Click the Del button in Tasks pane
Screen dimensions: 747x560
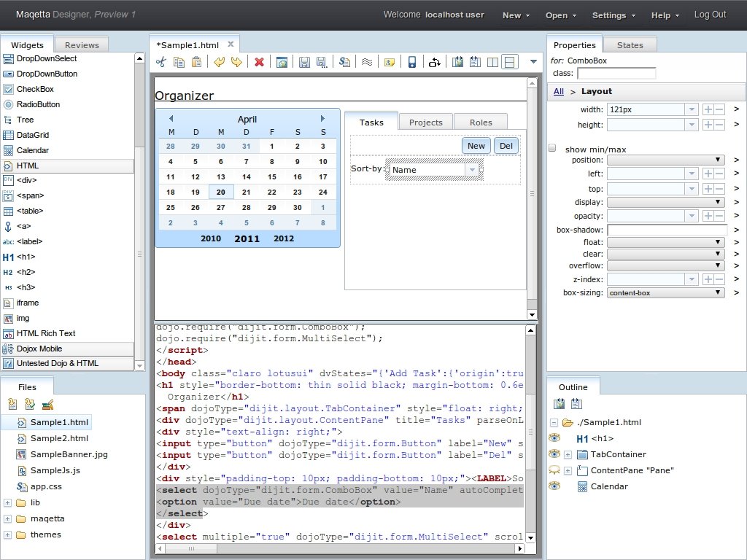point(506,146)
